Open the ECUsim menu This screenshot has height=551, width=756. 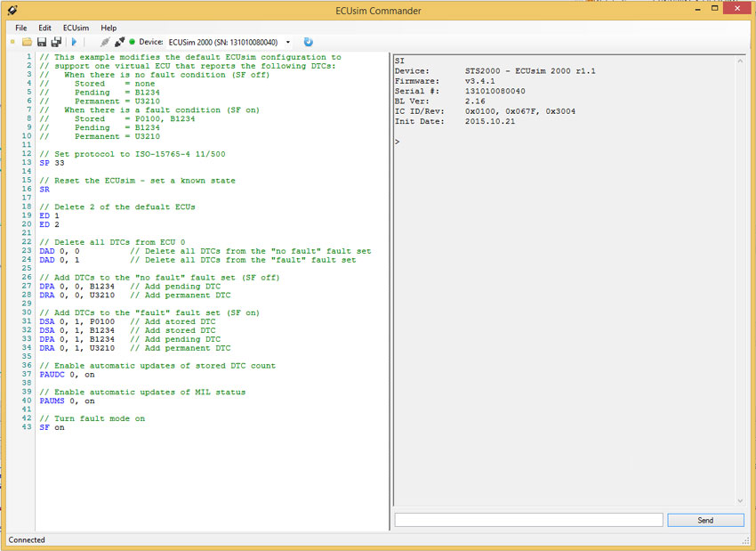coord(76,28)
